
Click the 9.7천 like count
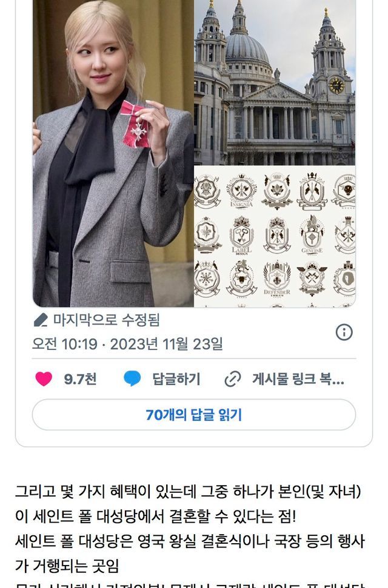coord(81,379)
